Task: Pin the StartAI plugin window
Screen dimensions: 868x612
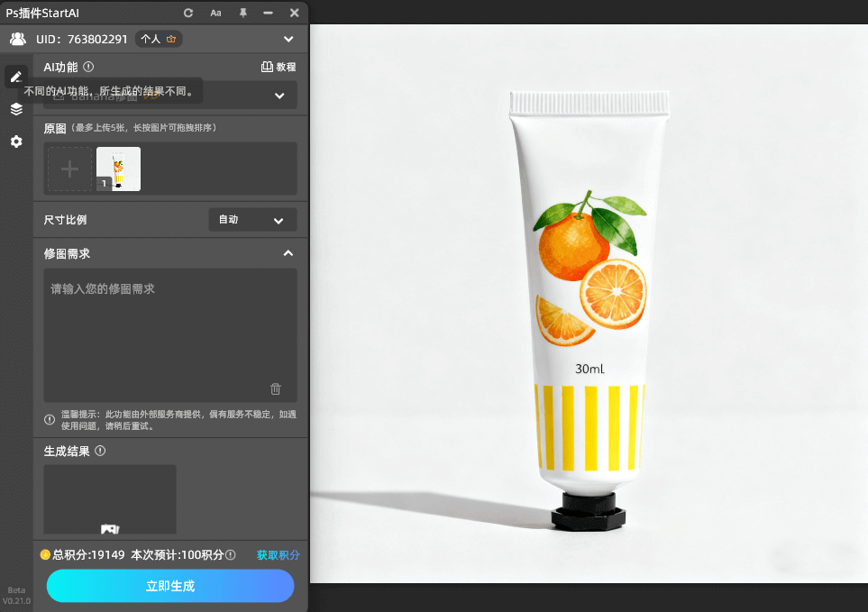Action: point(242,13)
